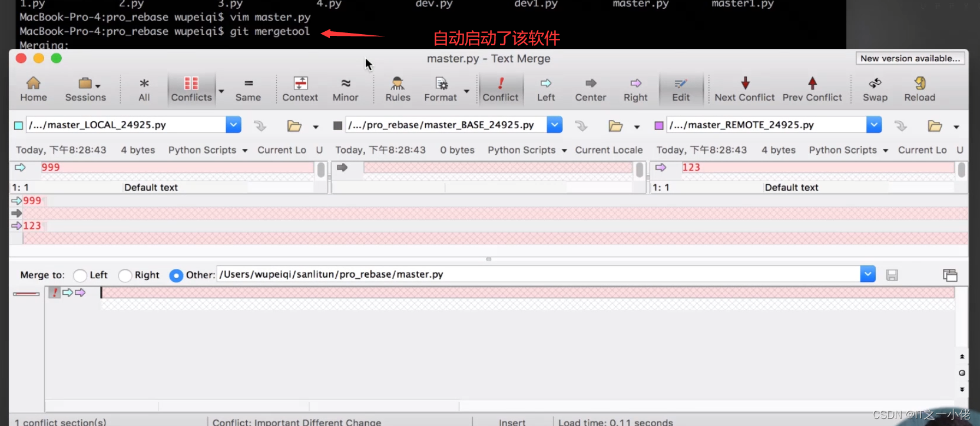
Task: Expand the REMOTE file path dropdown
Action: pyautogui.click(x=875, y=125)
